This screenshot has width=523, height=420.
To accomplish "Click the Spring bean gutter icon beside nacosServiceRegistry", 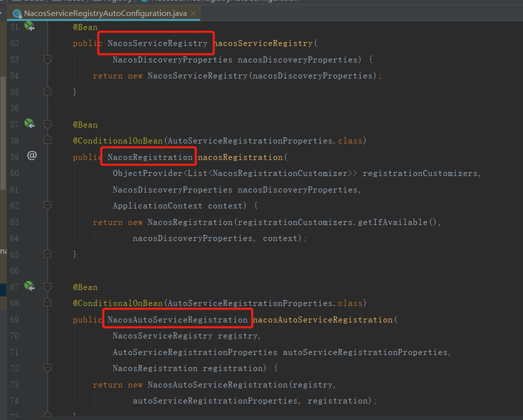I will pyautogui.click(x=29, y=27).
